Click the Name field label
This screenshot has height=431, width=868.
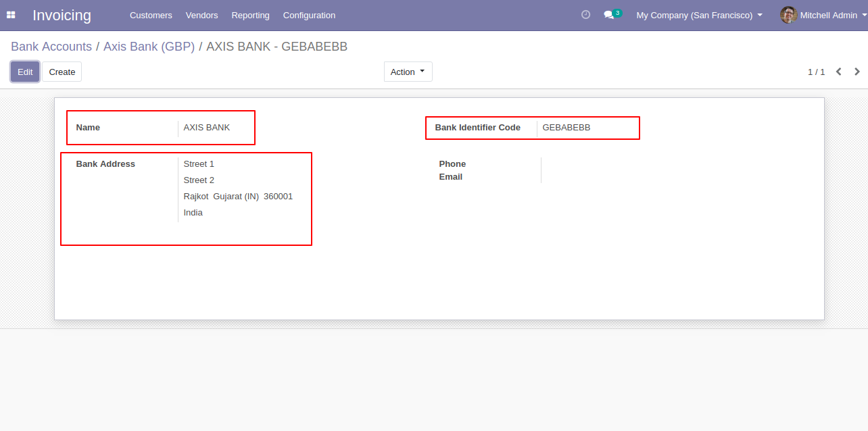click(x=88, y=127)
